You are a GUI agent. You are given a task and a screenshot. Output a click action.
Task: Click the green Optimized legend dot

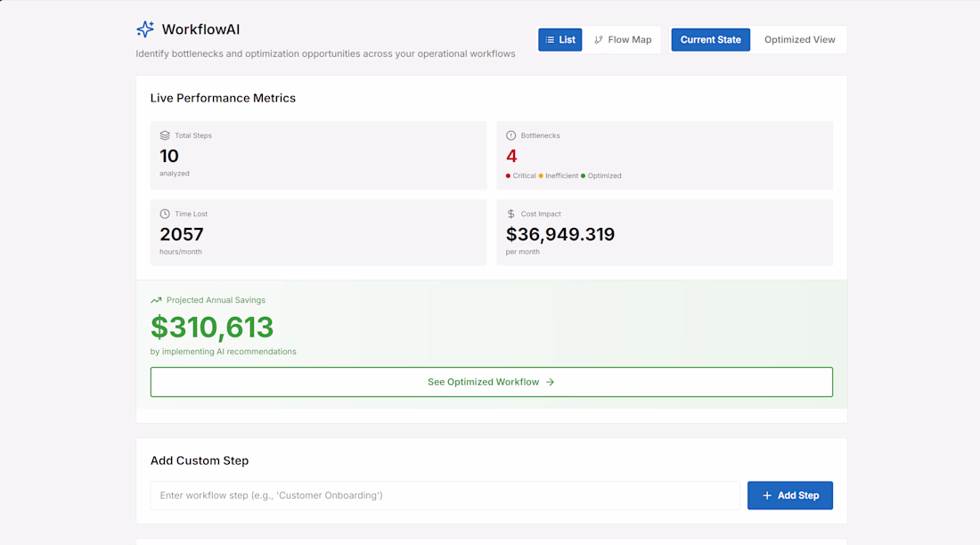[x=584, y=175]
